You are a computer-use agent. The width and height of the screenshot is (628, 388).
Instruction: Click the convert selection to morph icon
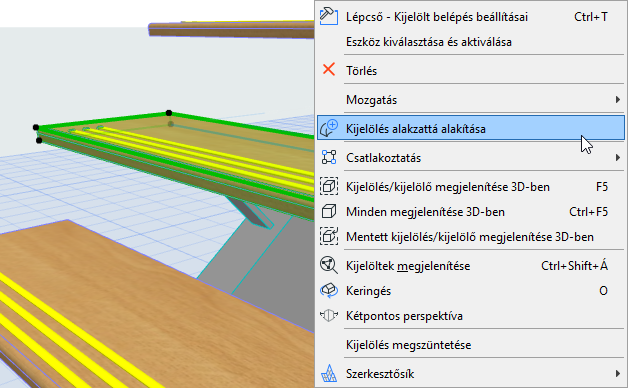(x=329, y=128)
